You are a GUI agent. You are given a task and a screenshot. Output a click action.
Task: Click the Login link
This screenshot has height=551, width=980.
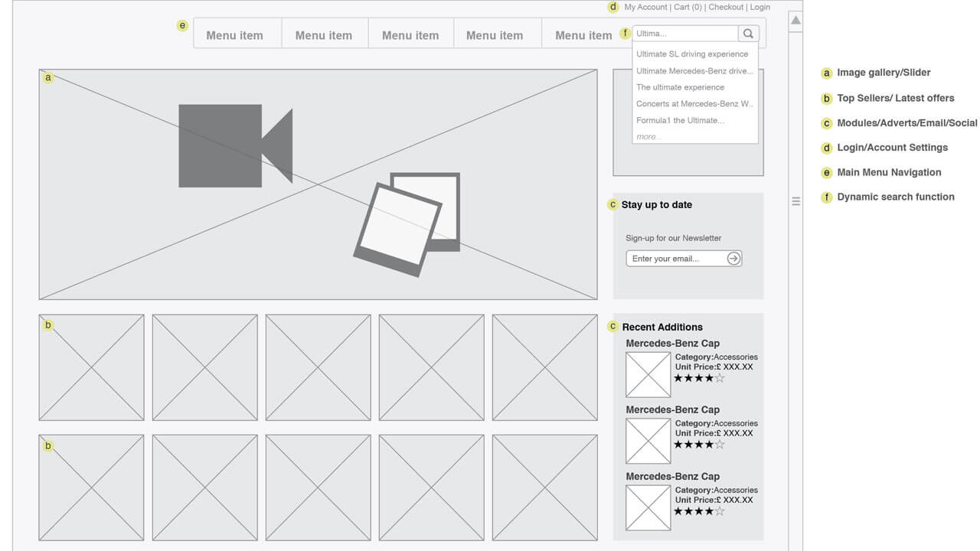[759, 7]
